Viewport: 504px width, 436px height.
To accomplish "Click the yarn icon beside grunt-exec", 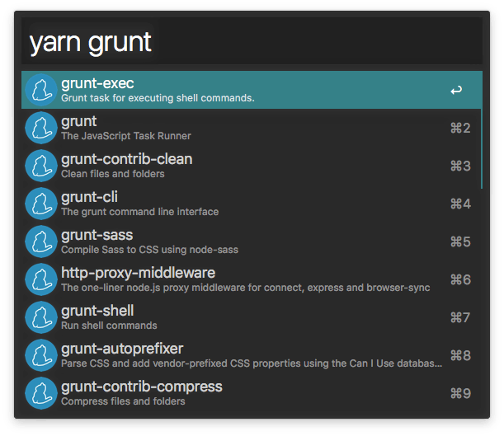I will [41, 90].
